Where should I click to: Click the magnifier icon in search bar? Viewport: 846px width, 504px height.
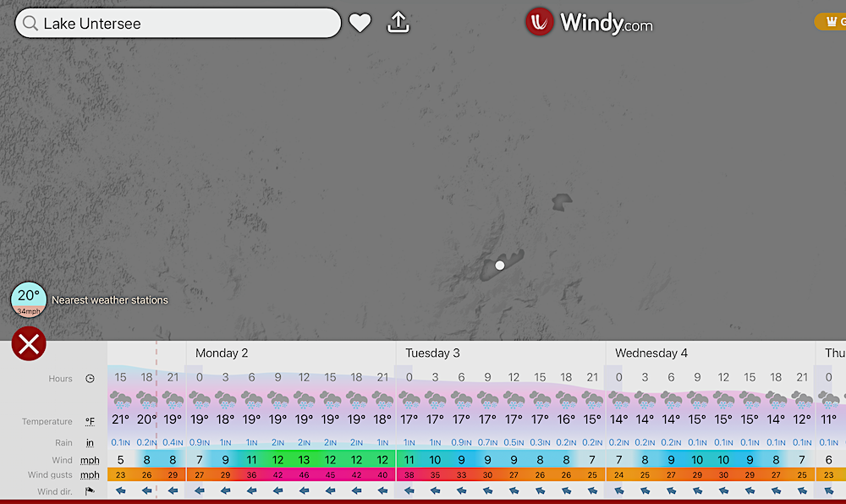tap(30, 24)
